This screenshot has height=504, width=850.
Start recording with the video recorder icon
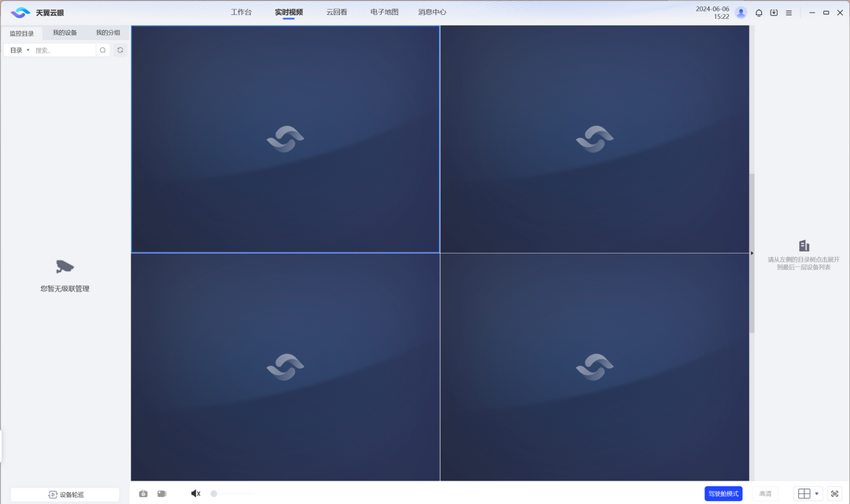pyautogui.click(x=162, y=494)
